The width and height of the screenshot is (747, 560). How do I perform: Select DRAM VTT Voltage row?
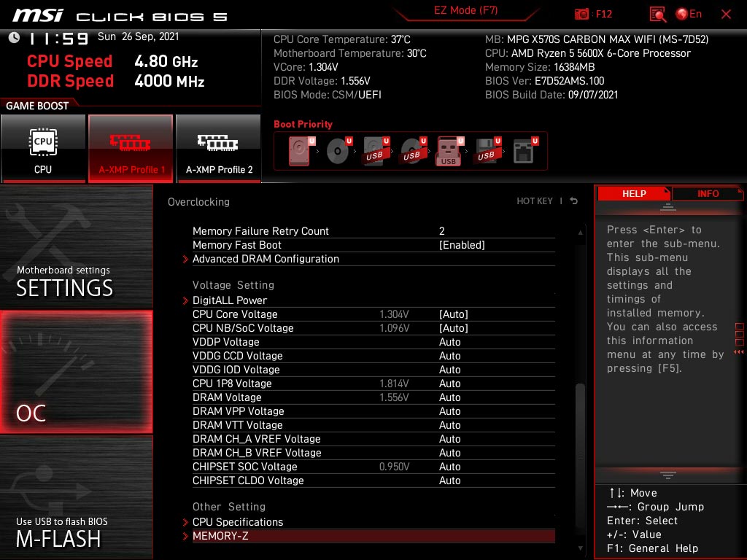[x=373, y=425]
